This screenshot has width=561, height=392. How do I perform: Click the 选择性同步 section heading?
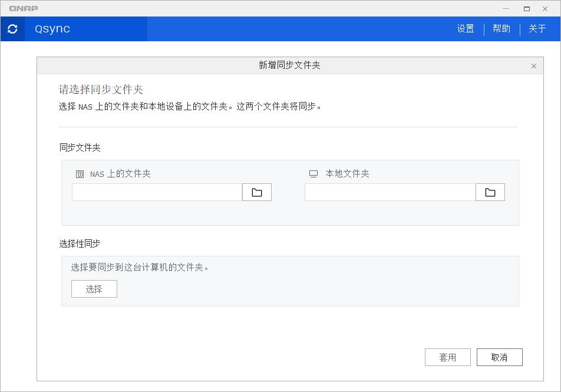80,243
